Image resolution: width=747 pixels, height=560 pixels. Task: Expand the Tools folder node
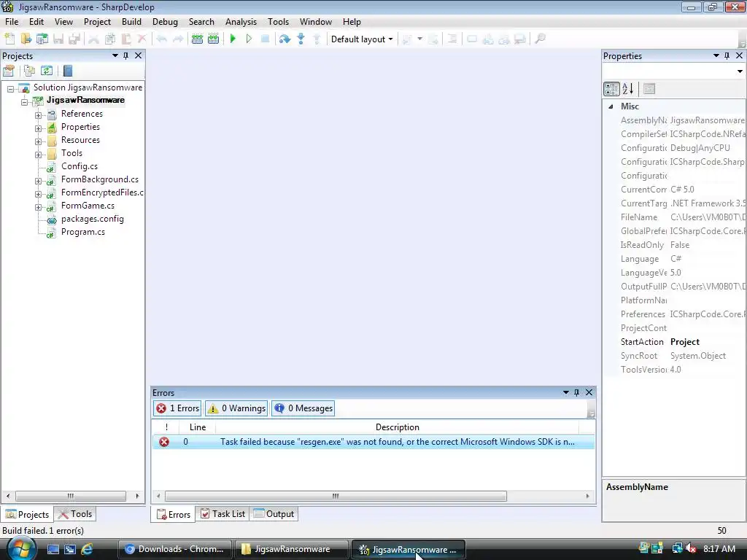38,155
